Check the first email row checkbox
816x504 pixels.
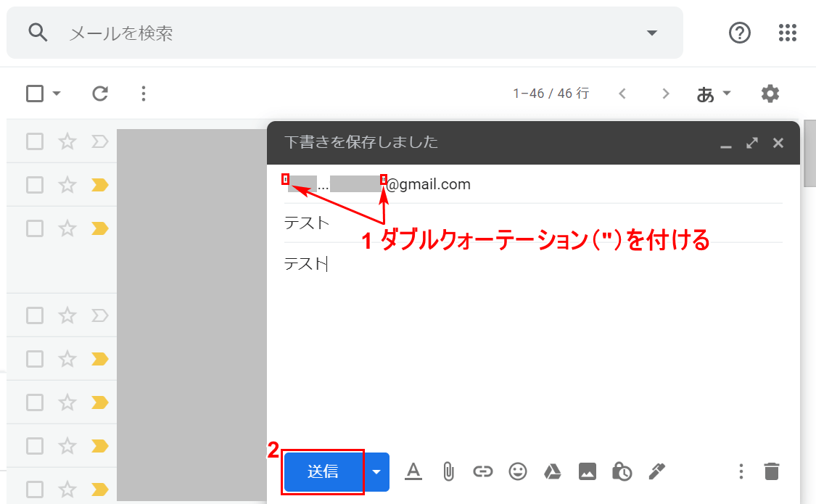coord(35,141)
